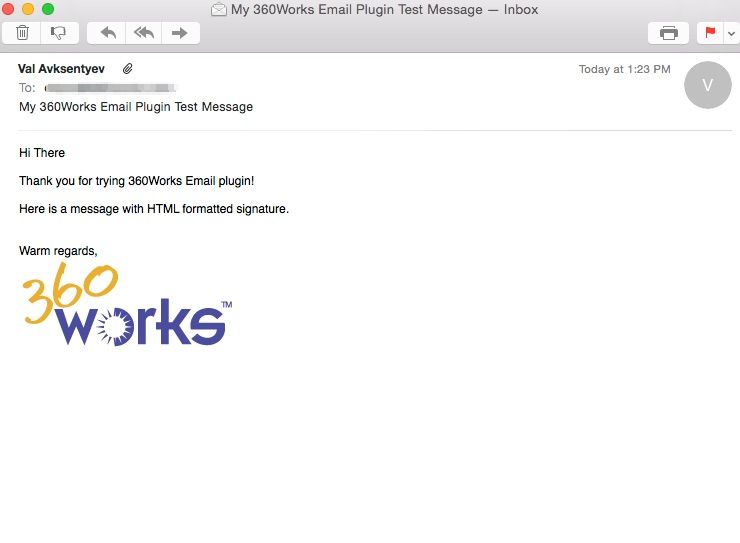The width and height of the screenshot is (740, 543).
Task: Select the envelope proxy icon in title bar
Action: (x=219, y=9)
